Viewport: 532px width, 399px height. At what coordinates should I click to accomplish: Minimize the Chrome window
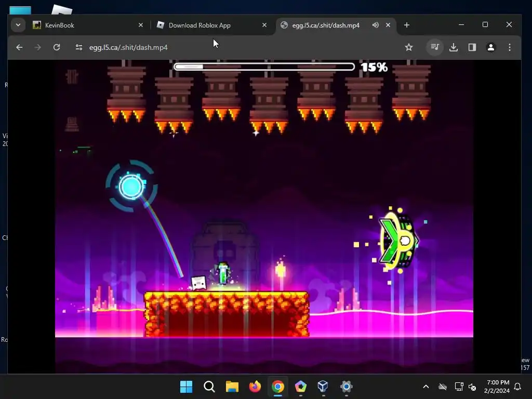click(461, 25)
